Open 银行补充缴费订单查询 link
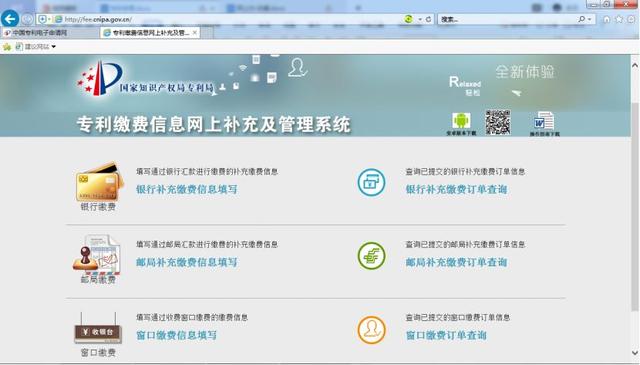This screenshot has width=640, height=365. point(456,189)
